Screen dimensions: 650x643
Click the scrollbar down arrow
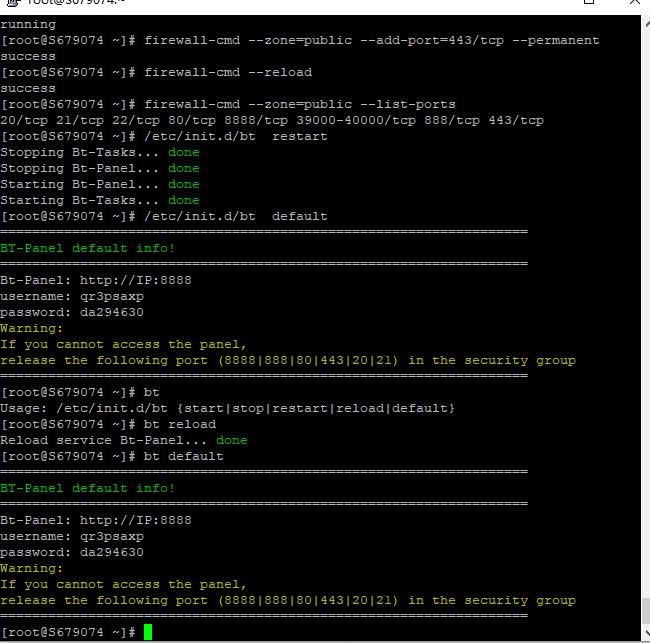pyautogui.click(x=647, y=633)
